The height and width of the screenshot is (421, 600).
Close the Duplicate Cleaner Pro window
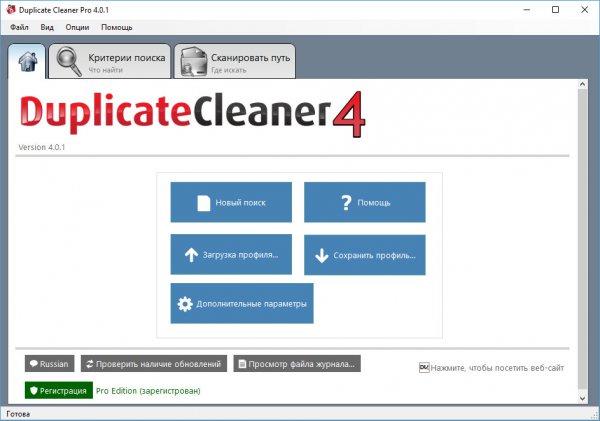pyautogui.click(x=584, y=10)
